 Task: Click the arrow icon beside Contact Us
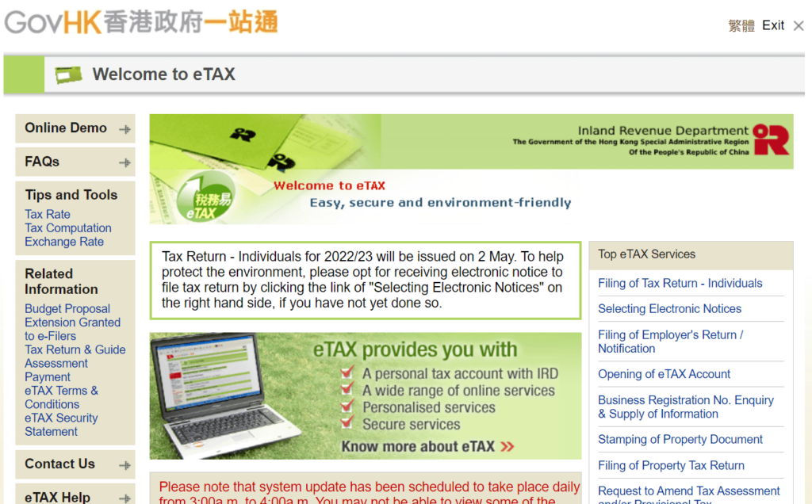pyautogui.click(x=126, y=464)
